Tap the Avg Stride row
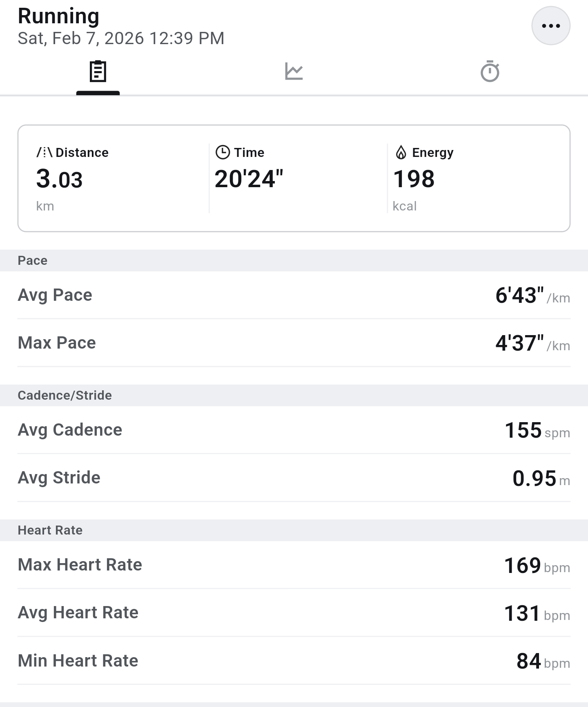588x707 pixels. 294,478
